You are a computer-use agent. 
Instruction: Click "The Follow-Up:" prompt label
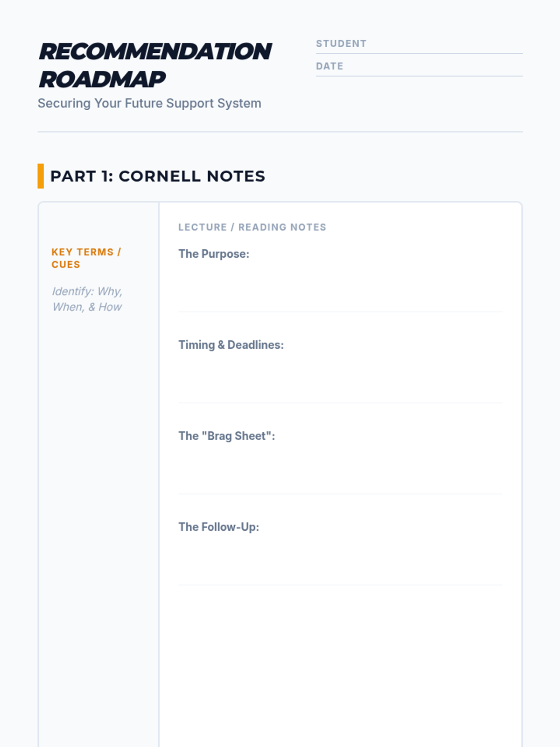click(218, 527)
